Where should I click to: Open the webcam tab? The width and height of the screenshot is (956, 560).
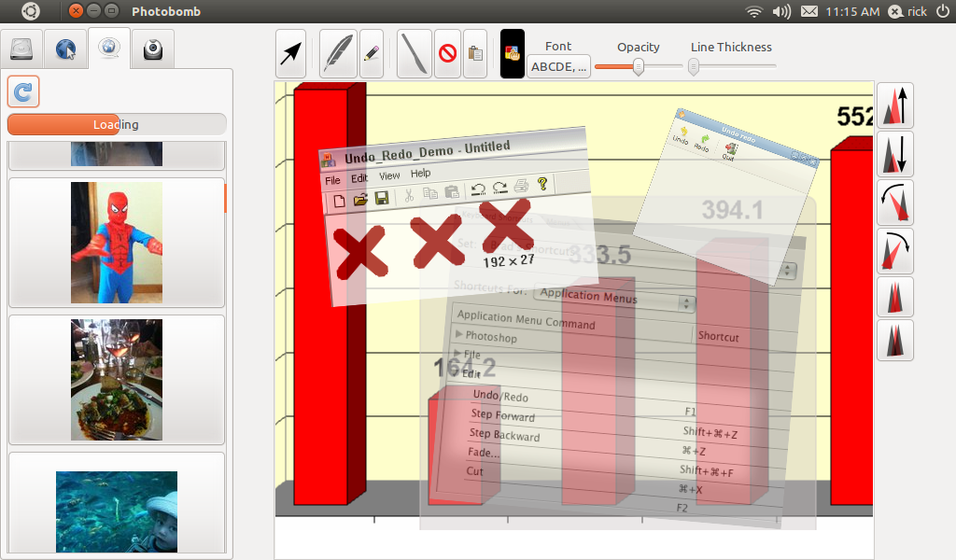click(x=152, y=49)
